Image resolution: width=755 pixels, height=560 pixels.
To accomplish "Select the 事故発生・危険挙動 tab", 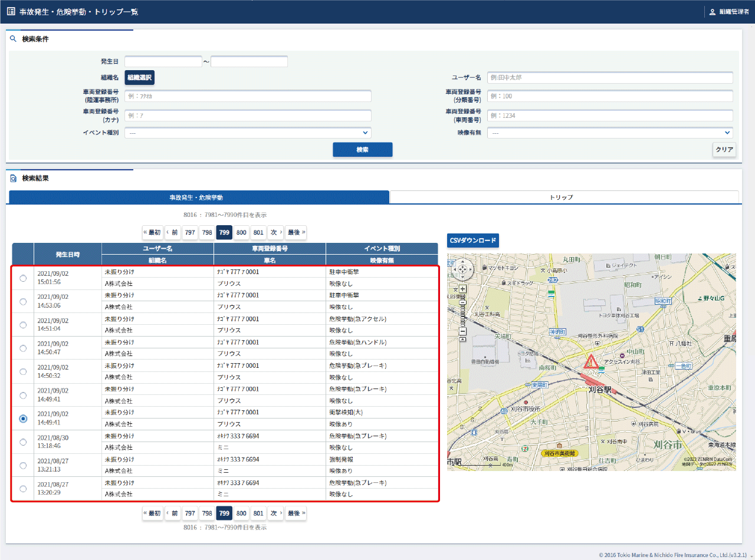I will [199, 197].
